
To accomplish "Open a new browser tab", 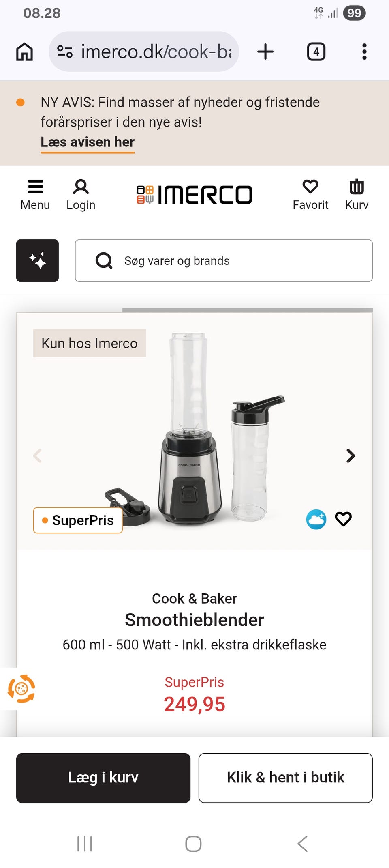I will pyautogui.click(x=265, y=52).
